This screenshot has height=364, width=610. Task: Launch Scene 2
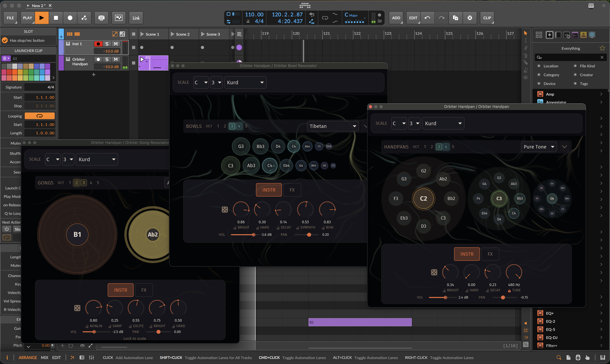coord(172,34)
